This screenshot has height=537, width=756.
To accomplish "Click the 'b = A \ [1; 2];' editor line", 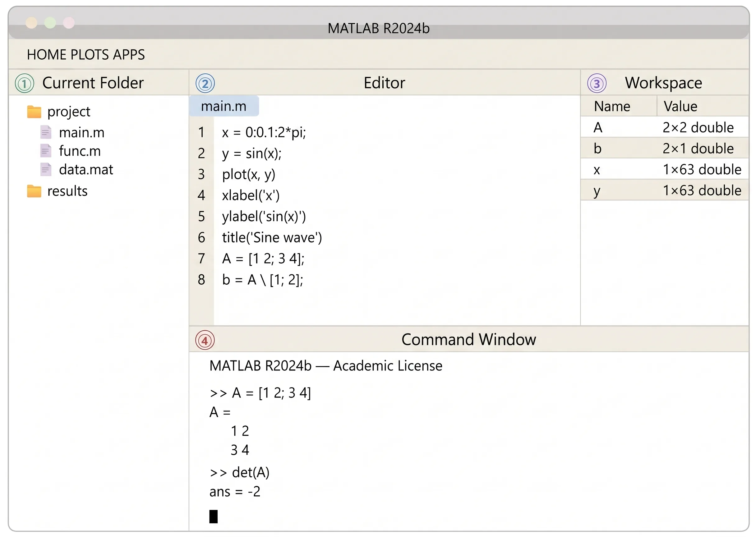I will pos(263,280).
